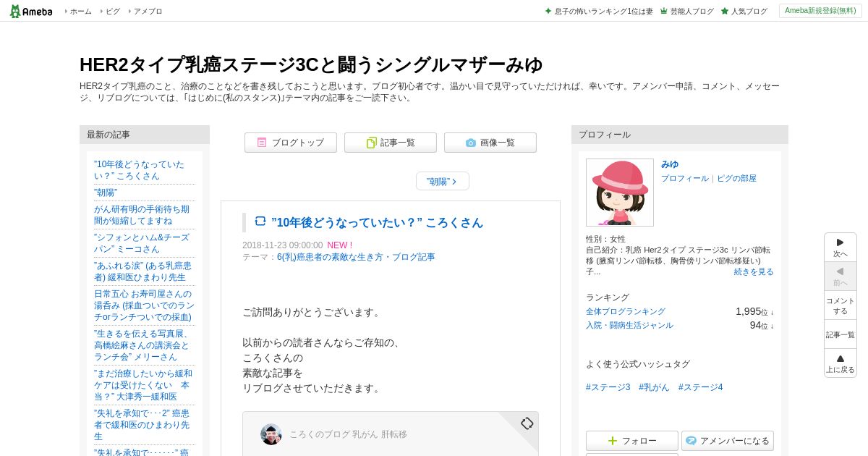
Task: Click アメンバーになる button
Action: point(728,441)
